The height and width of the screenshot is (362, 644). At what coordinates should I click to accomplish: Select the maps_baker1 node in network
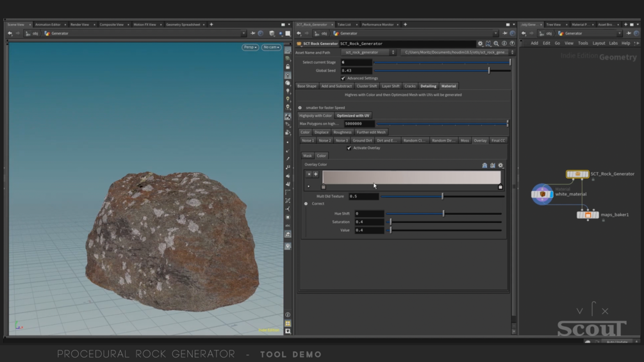588,215
